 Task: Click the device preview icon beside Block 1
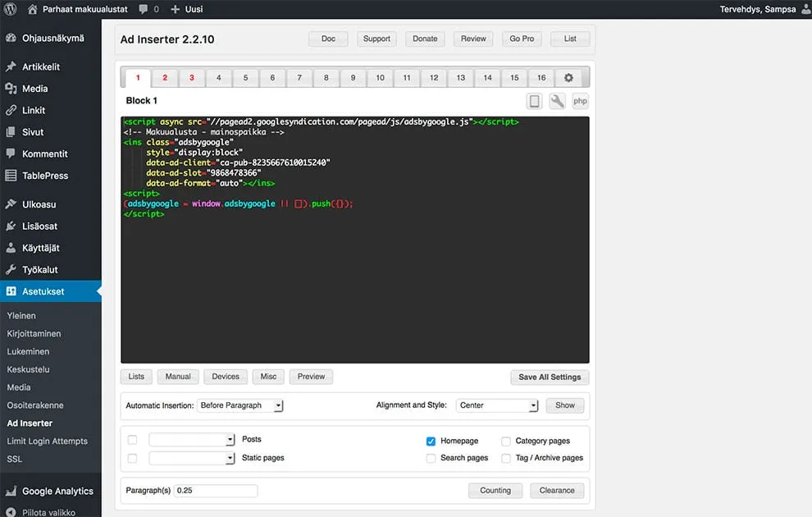tap(535, 101)
